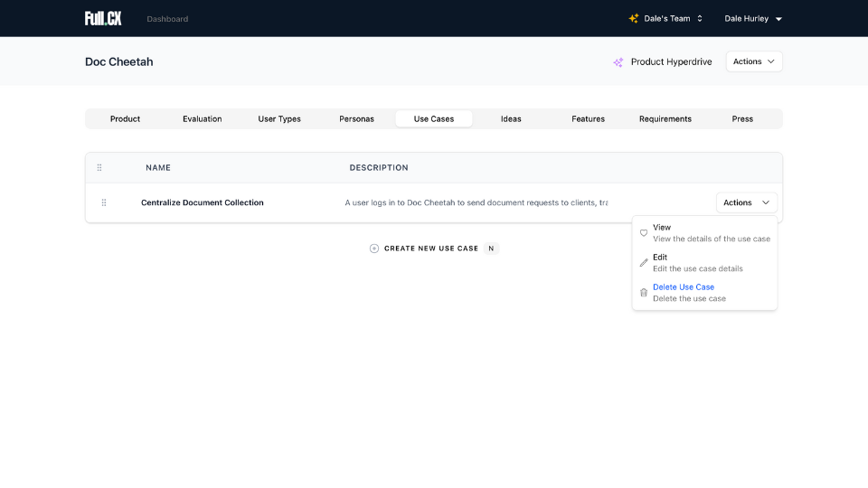
Task: Choose Edit from the actions menu
Action: tap(704, 263)
